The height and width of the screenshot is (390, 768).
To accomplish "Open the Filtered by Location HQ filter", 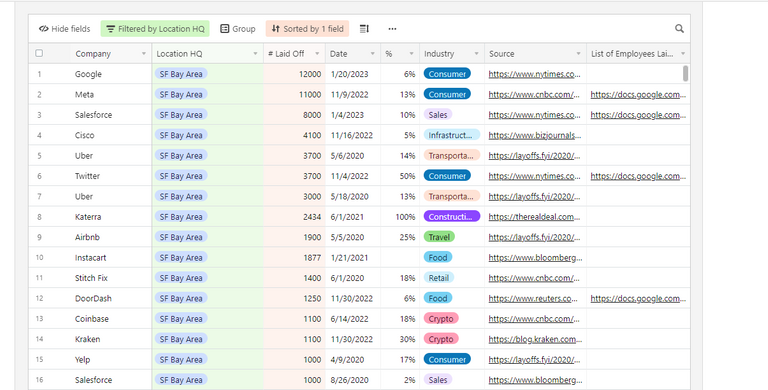I will click(x=155, y=29).
